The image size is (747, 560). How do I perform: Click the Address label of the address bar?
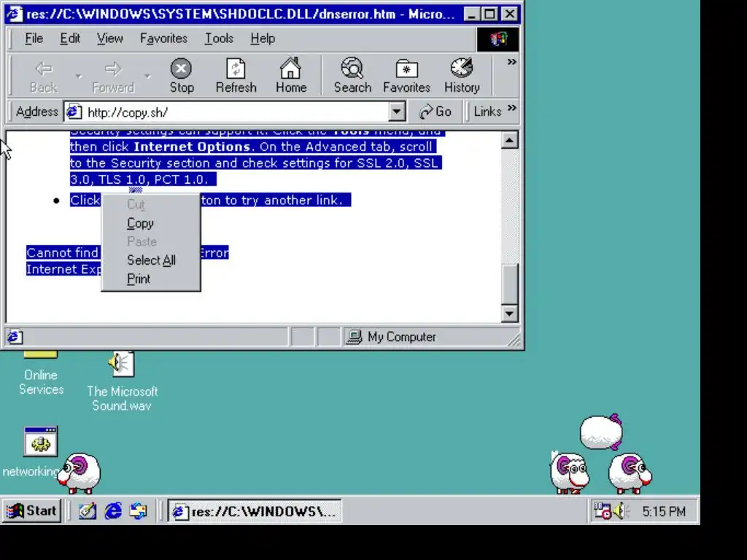point(37,112)
